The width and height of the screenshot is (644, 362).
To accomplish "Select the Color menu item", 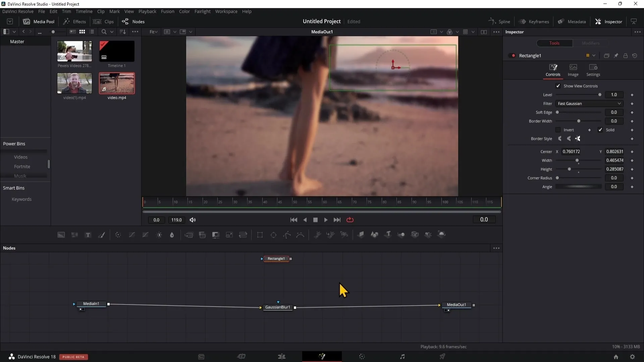I will point(185,11).
